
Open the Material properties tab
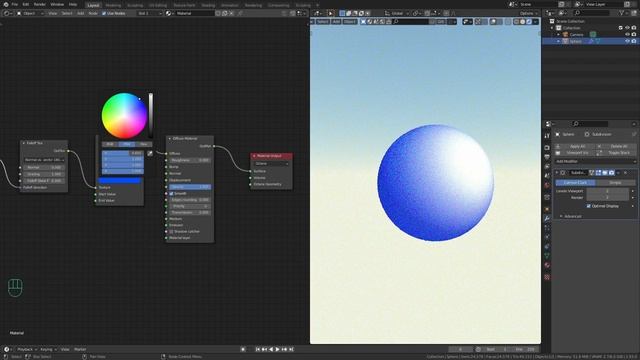click(x=547, y=266)
